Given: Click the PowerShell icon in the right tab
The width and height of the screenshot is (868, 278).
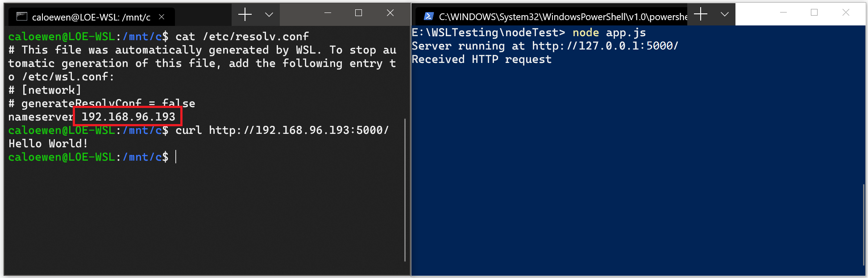Looking at the screenshot, I should 428,15.
